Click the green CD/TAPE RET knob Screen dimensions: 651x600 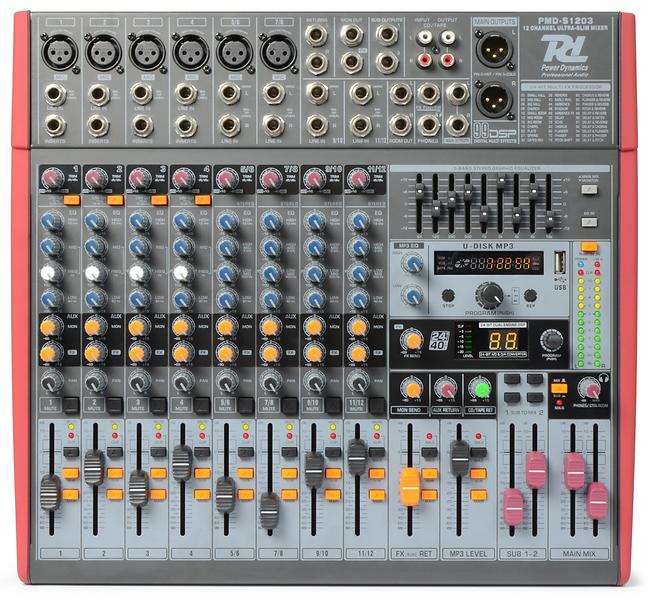coord(479,388)
